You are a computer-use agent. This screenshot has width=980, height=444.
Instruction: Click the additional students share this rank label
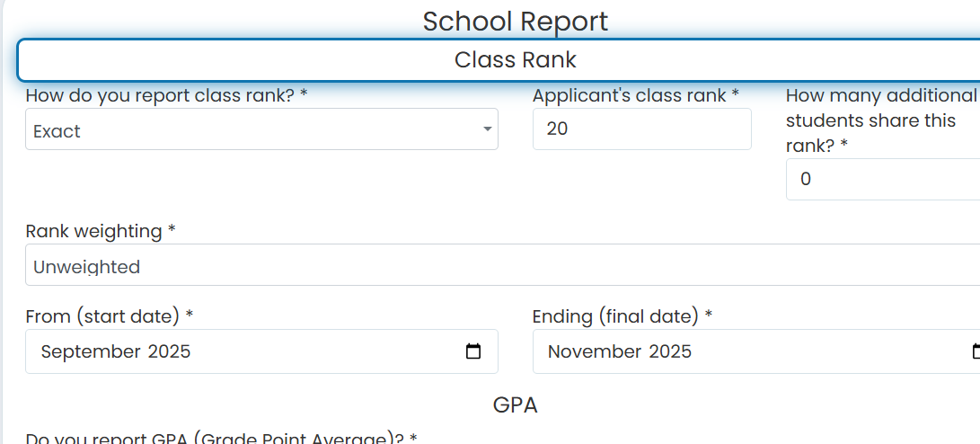coord(880,120)
